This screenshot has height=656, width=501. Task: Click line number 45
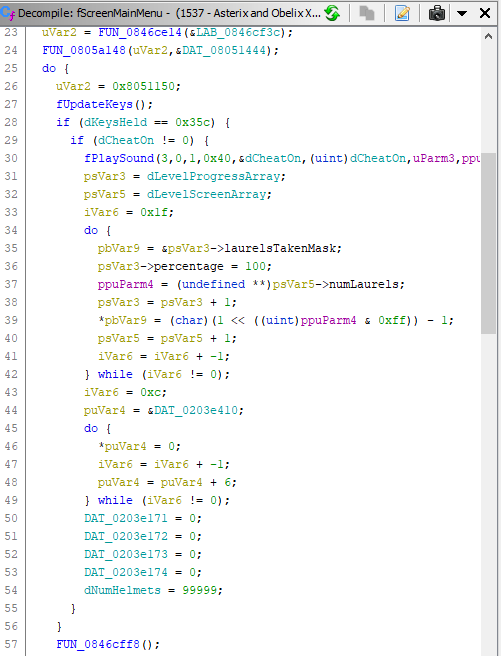click(x=11, y=428)
